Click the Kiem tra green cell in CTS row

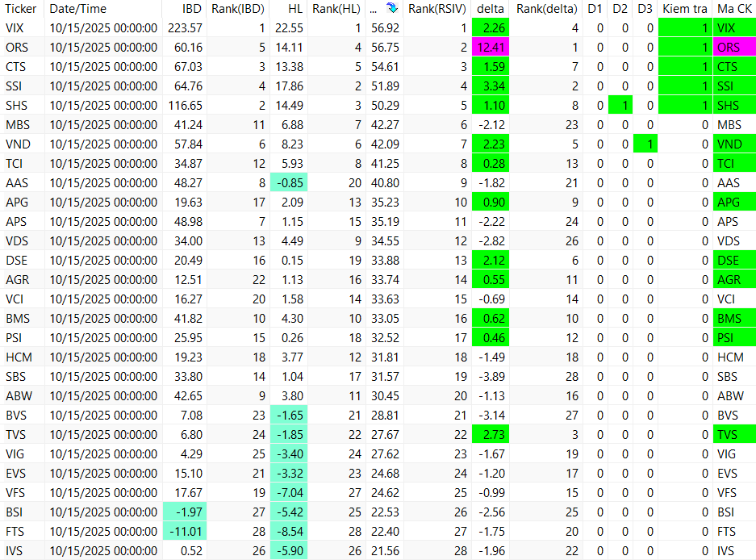(x=685, y=66)
